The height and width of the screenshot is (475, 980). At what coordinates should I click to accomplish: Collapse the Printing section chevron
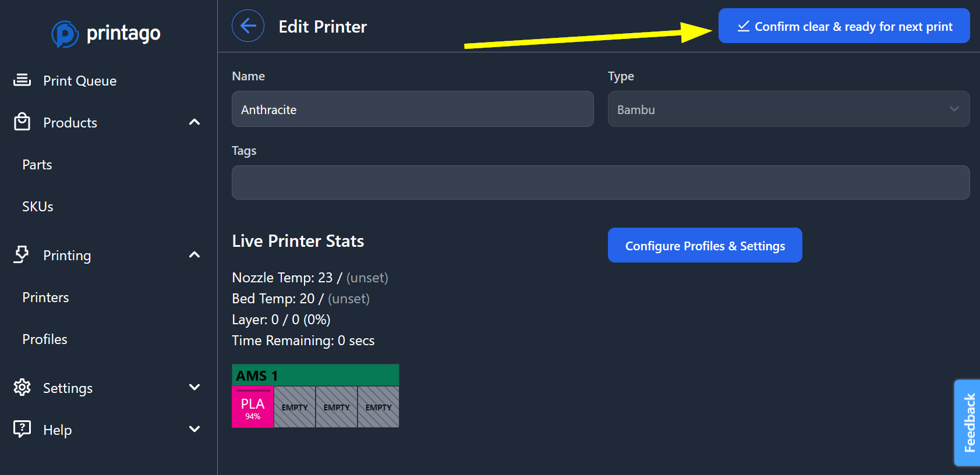click(x=194, y=255)
